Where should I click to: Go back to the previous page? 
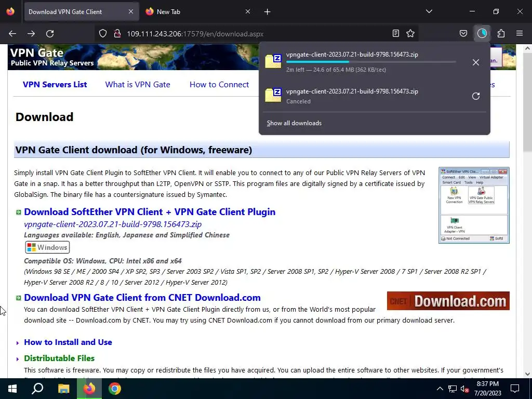[x=12, y=34]
